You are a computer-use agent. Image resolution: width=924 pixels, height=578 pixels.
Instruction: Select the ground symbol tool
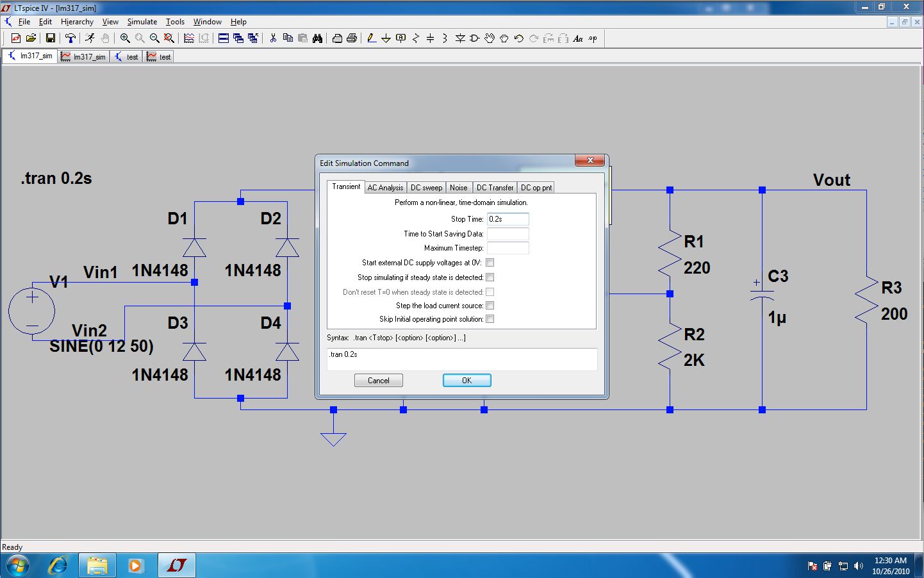[385, 38]
